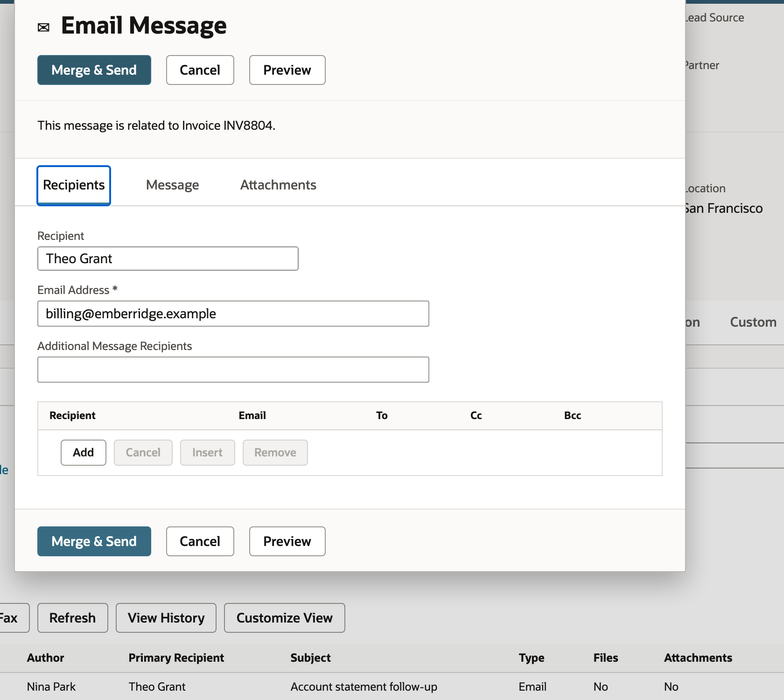Click the Type column header
The height and width of the screenshot is (700, 784).
532,658
